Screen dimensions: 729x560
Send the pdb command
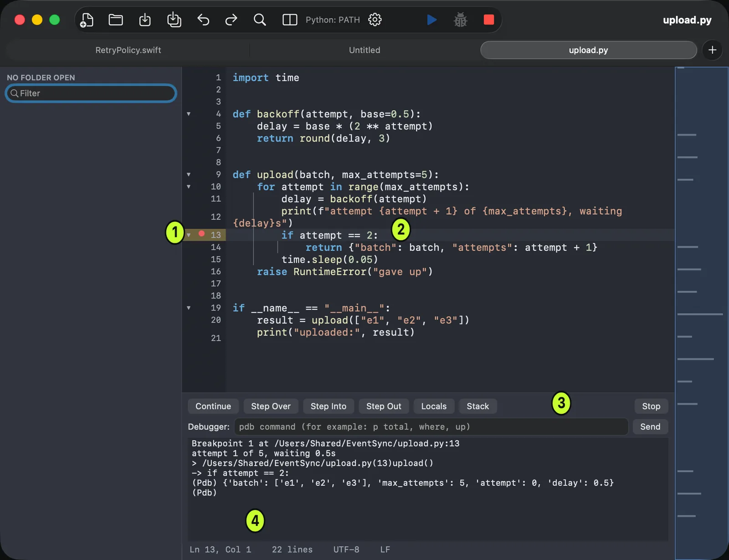click(650, 427)
